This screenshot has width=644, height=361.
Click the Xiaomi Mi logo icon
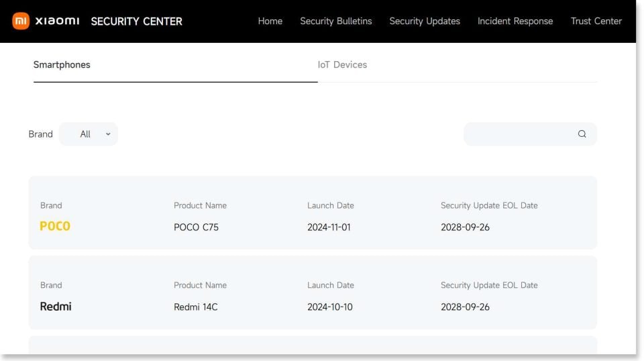21,21
